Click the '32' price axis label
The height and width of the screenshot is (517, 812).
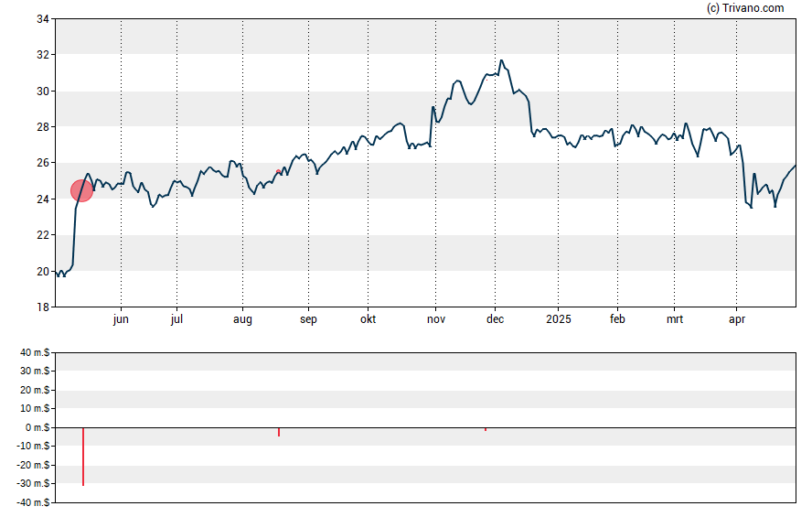(43, 54)
